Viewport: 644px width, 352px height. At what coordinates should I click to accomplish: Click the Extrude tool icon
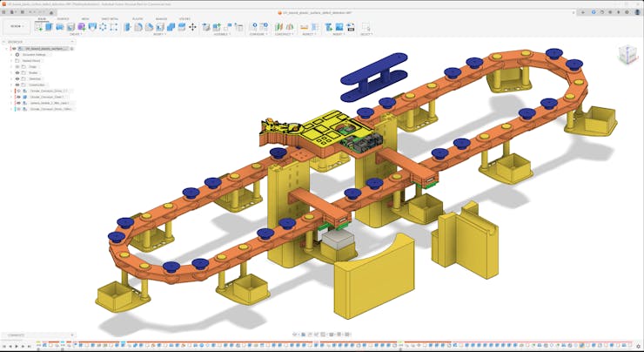point(50,27)
